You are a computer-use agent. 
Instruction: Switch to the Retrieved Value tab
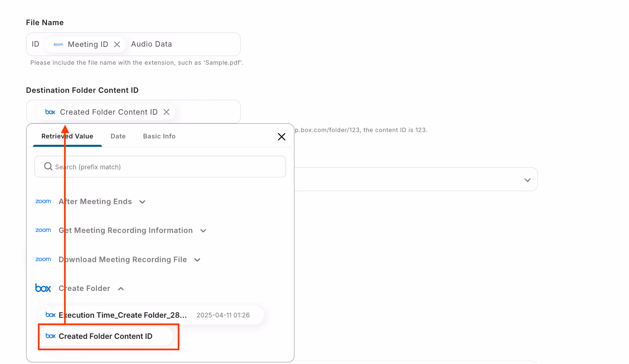67,136
